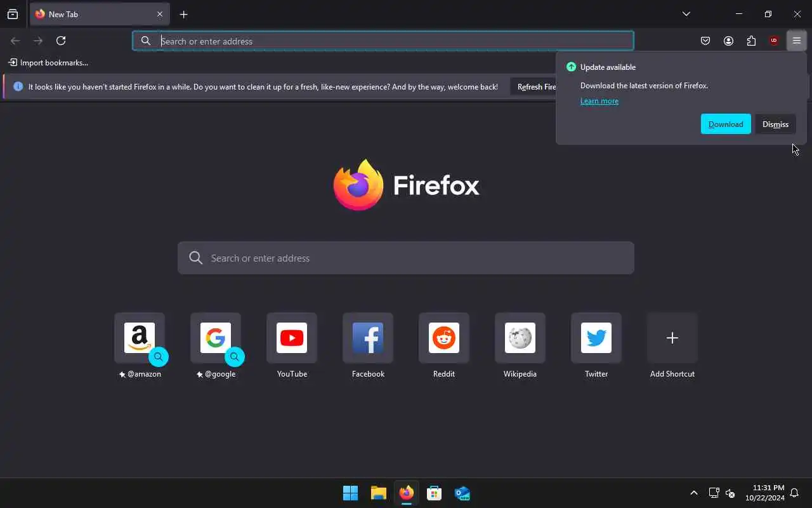812x508 pixels.
Task: Click the blue info icon in notification bar
Action: point(18,86)
